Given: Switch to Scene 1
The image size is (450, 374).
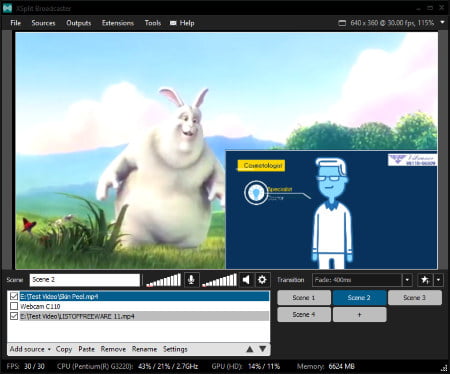Looking at the screenshot, I should (304, 298).
